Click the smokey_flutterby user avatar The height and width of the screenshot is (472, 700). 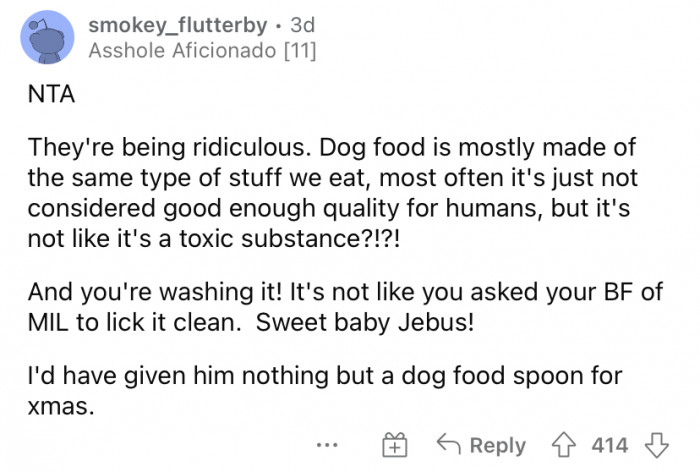coord(46,38)
